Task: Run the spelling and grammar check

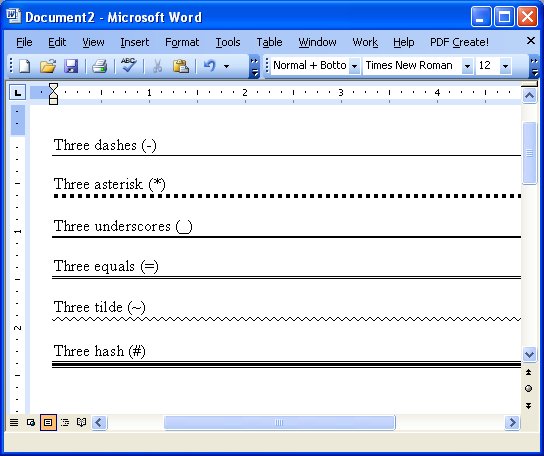Action: point(129,66)
